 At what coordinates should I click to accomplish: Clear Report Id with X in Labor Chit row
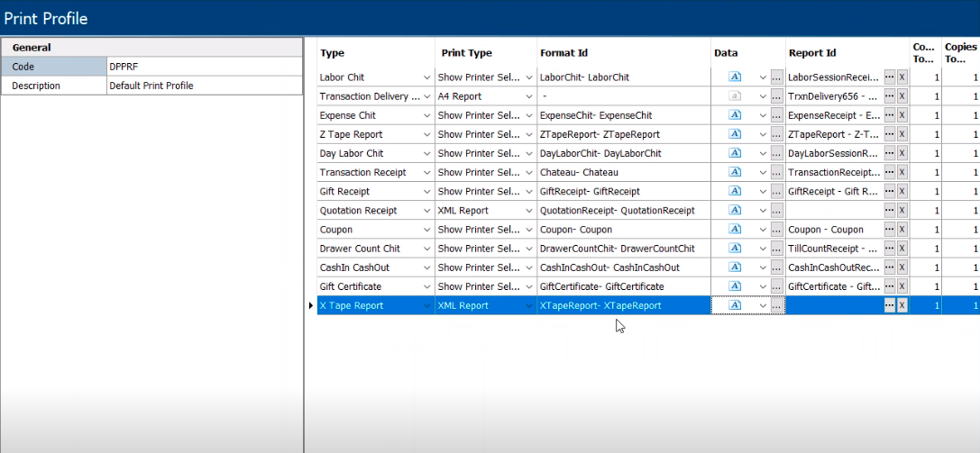pyautogui.click(x=902, y=77)
